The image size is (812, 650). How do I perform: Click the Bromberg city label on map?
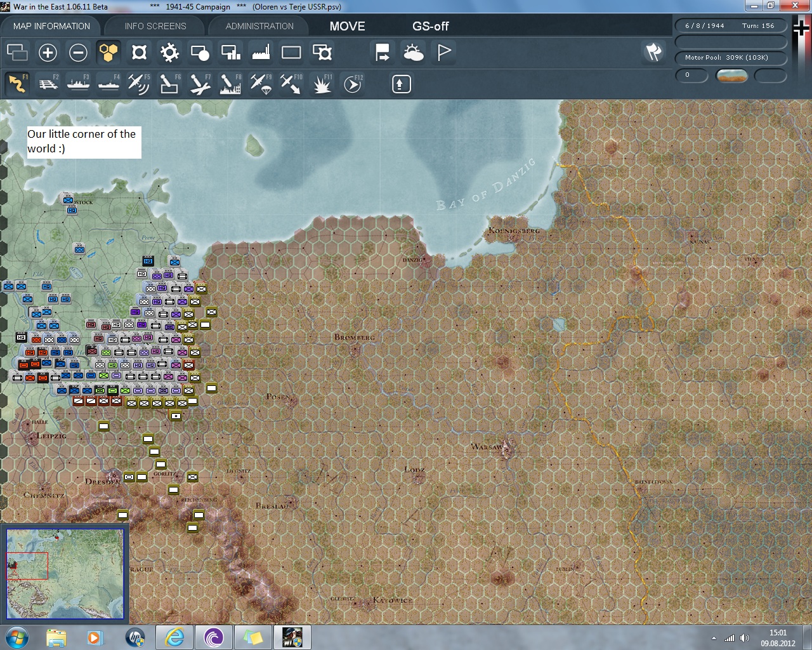pos(355,337)
